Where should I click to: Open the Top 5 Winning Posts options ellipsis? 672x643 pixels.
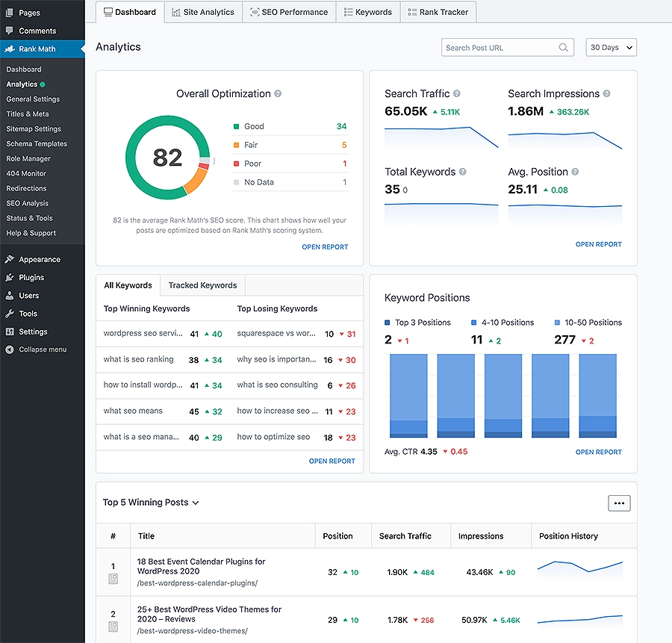(x=619, y=503)
